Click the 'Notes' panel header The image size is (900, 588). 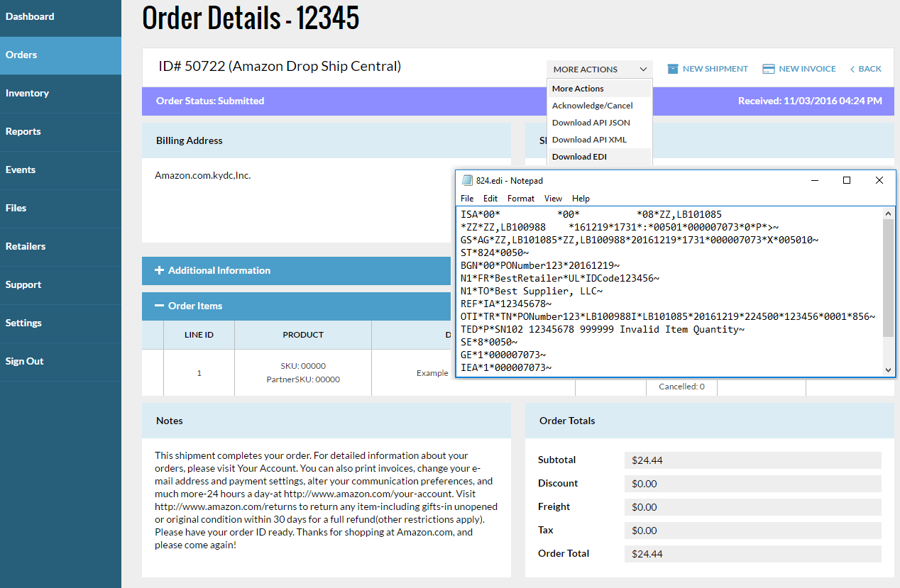[326, 421]
